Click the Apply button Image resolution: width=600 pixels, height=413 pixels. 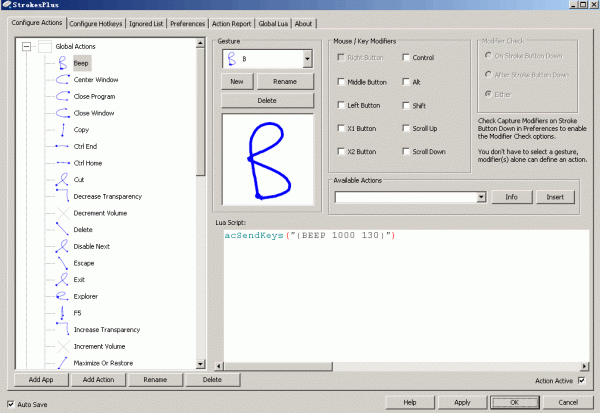coord(462,402)
